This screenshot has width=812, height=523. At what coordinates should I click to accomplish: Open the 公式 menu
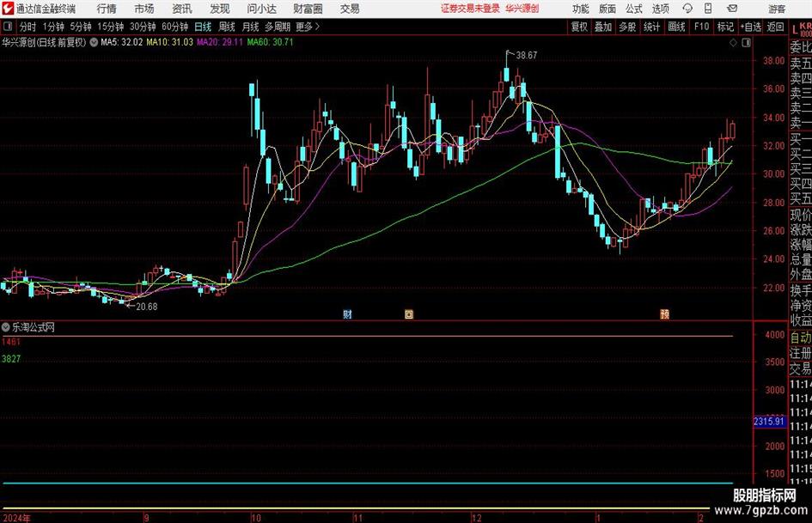634,9
